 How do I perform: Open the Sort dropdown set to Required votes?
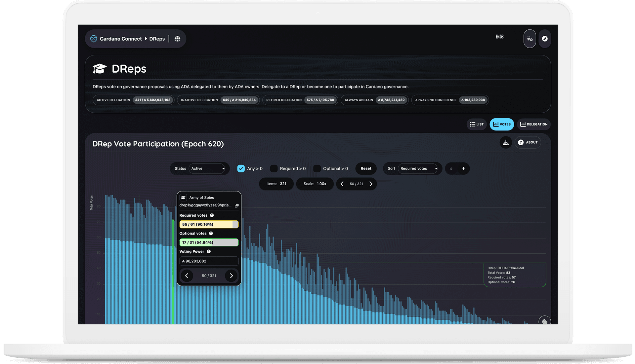point(419,168)
